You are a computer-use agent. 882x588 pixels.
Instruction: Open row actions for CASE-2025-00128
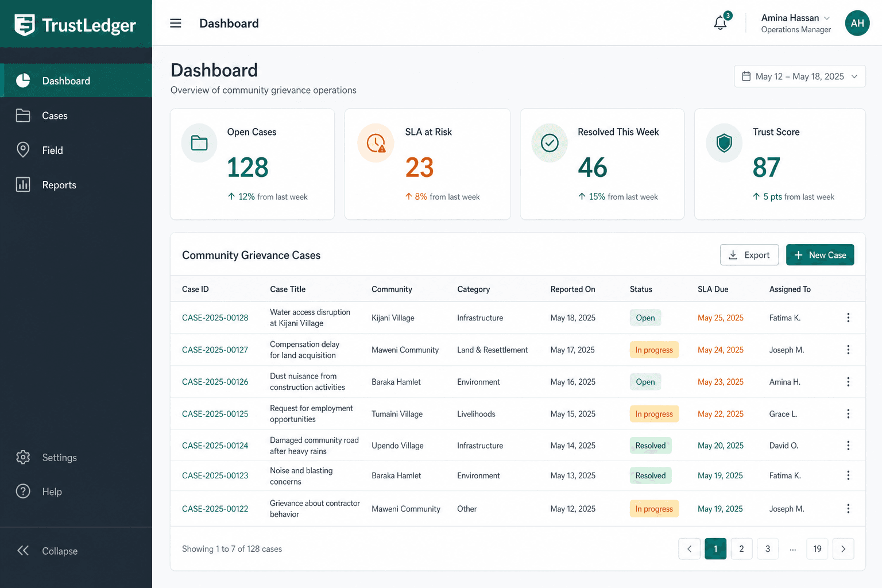(x=848, y=318)
